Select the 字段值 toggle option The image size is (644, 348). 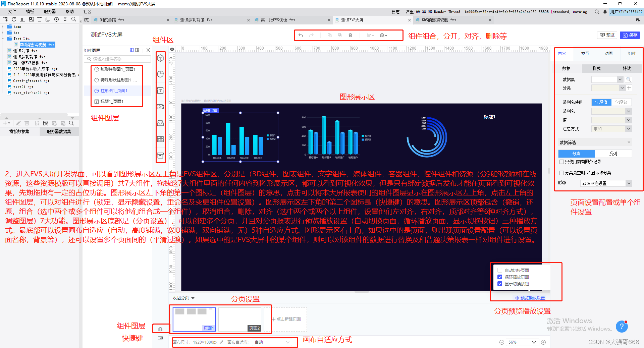601,103
